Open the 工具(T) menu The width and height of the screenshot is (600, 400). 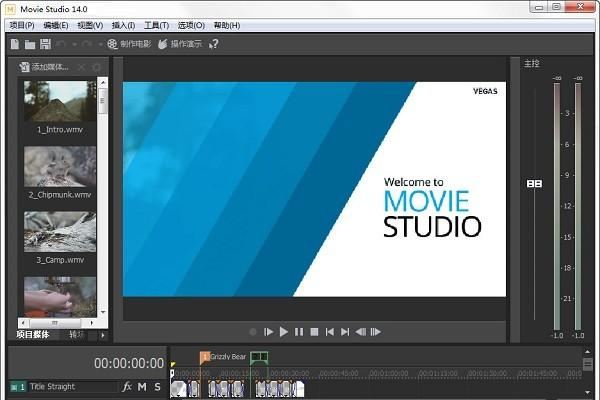coord(156,24)
